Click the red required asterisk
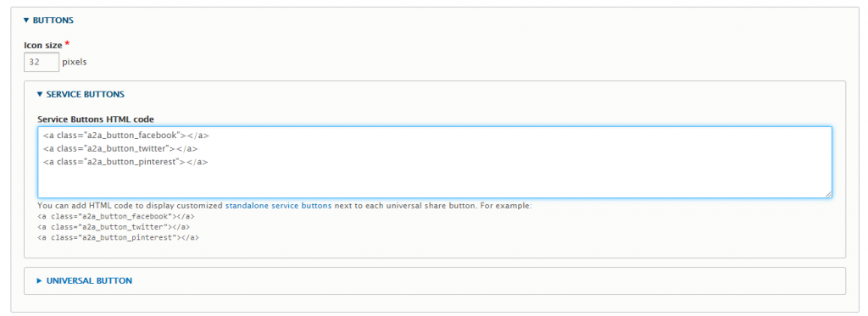This screenshot has width=868, height=316. (x=67, y=42)
